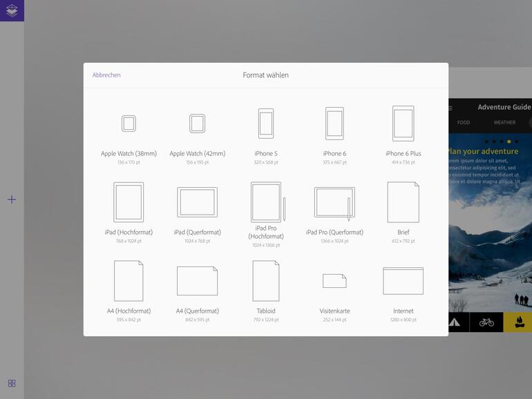Choose iPad Pro (Hochformat) format icon
The height and width of the screenshot is (399, 532).
tap(268, 202)
